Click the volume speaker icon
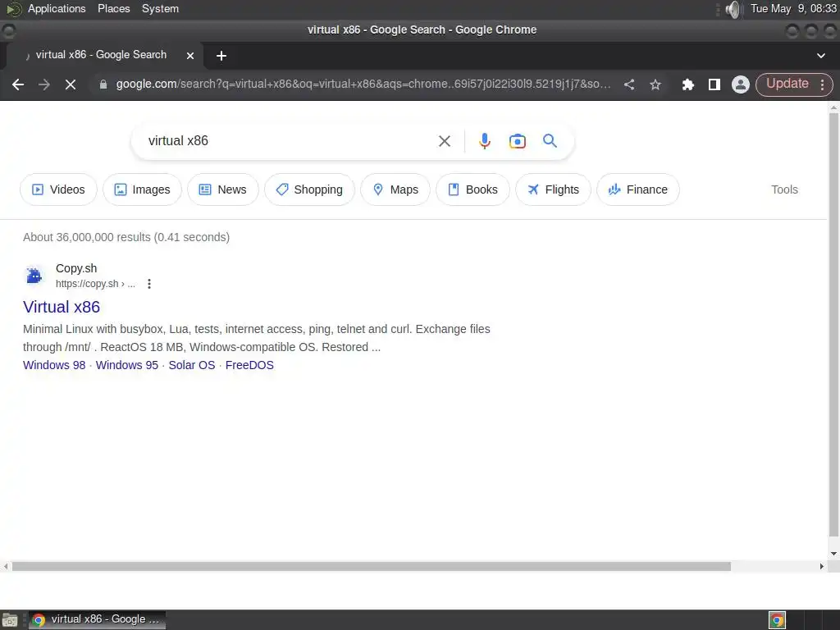Image resolution: width=840 pixels, height=630 pixels. pos(733,9)
